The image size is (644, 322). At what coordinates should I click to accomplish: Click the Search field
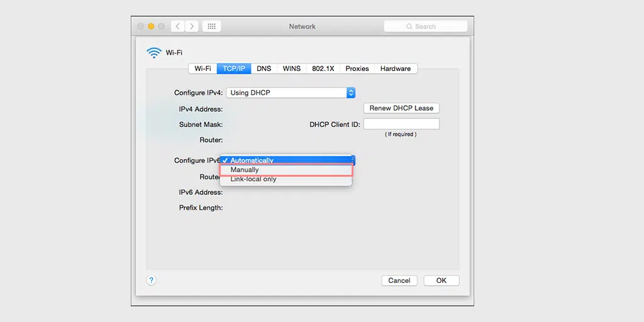coord(426,26)
